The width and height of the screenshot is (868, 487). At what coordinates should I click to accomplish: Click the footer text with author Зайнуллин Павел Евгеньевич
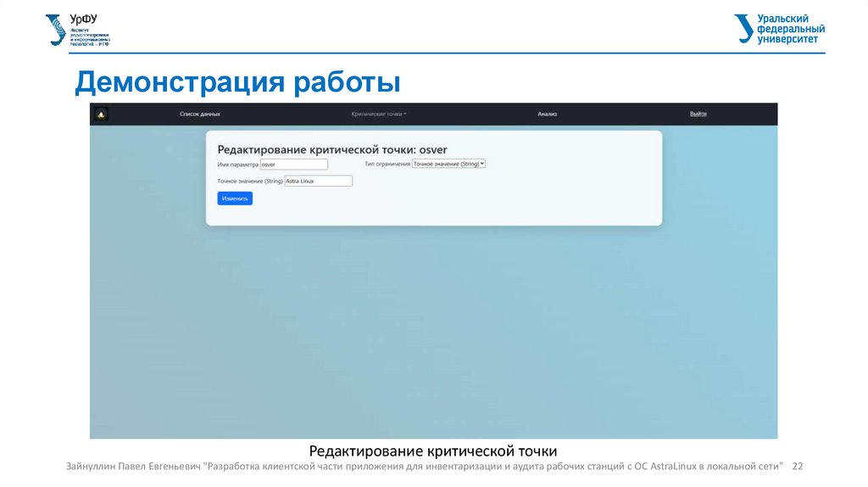click(425, 467)
